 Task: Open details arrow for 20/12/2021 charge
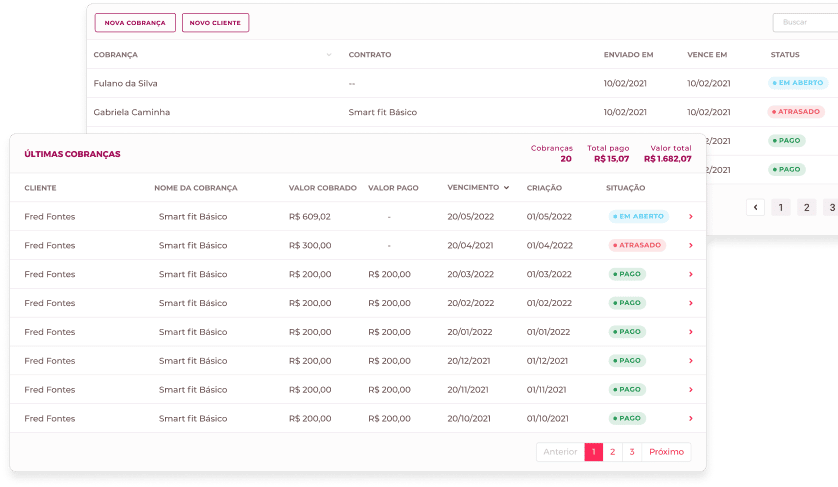pyautogui.click(x=690, y=361)
